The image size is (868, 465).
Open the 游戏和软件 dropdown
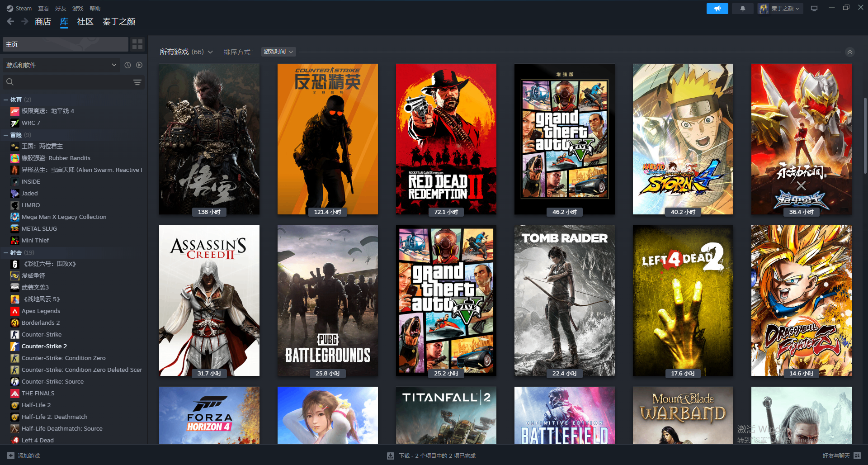coord(61,65)
